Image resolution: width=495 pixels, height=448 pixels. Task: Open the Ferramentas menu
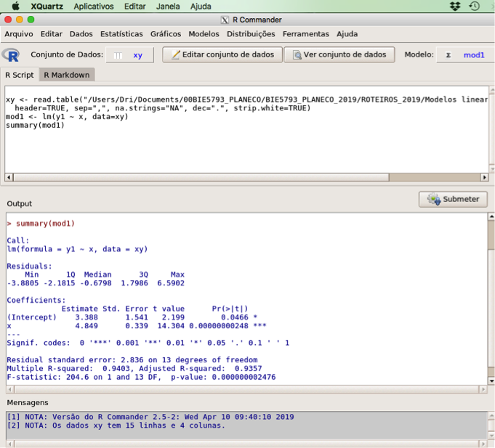click(305, 34)
